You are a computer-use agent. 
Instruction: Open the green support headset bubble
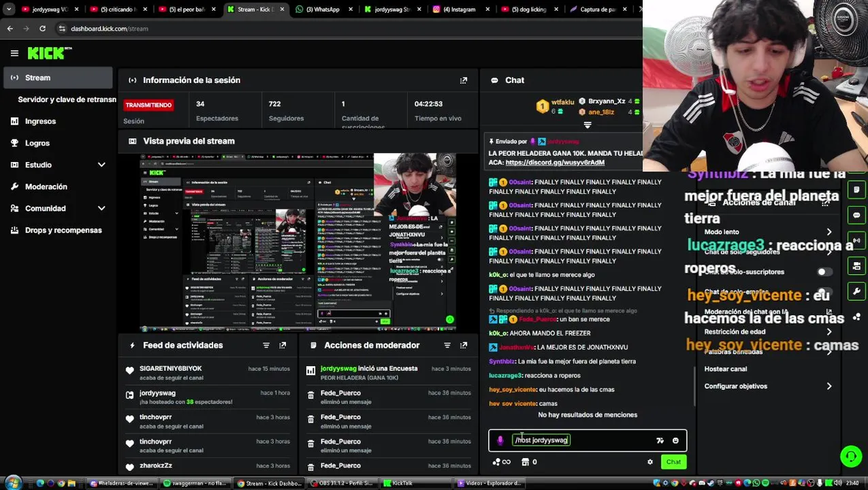coord(851,455)
